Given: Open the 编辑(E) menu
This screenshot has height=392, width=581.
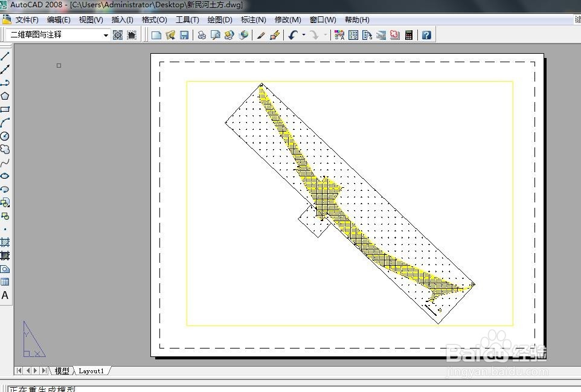Looking at the screenshot, I should 59,20.
